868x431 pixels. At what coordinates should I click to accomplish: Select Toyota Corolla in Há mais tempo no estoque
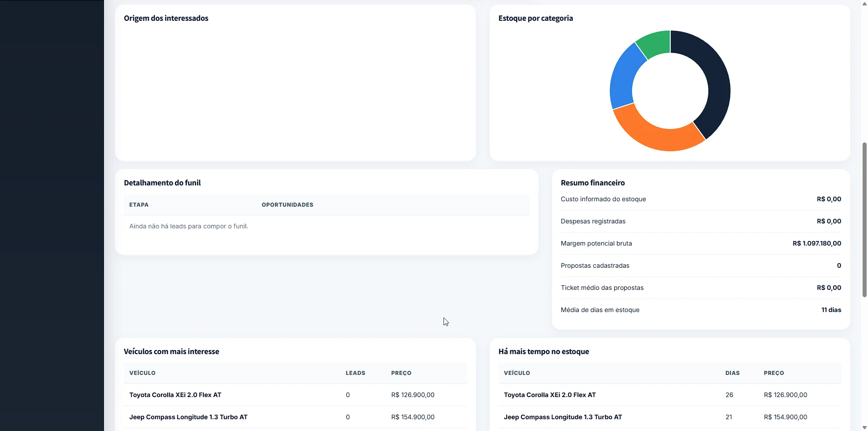pyautogui.click(x=670, y=395)
